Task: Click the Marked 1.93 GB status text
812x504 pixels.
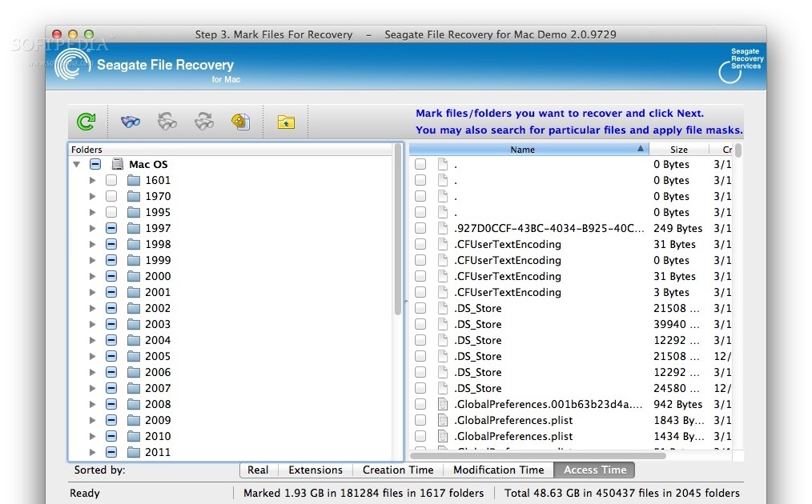Action: [364, 493]
